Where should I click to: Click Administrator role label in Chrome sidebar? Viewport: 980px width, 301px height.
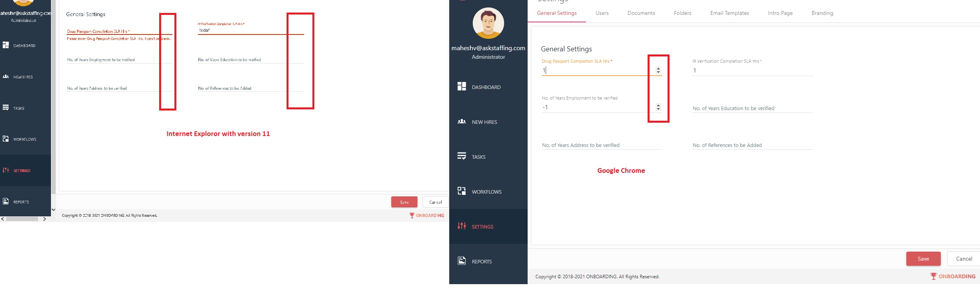tap(488, 57)
